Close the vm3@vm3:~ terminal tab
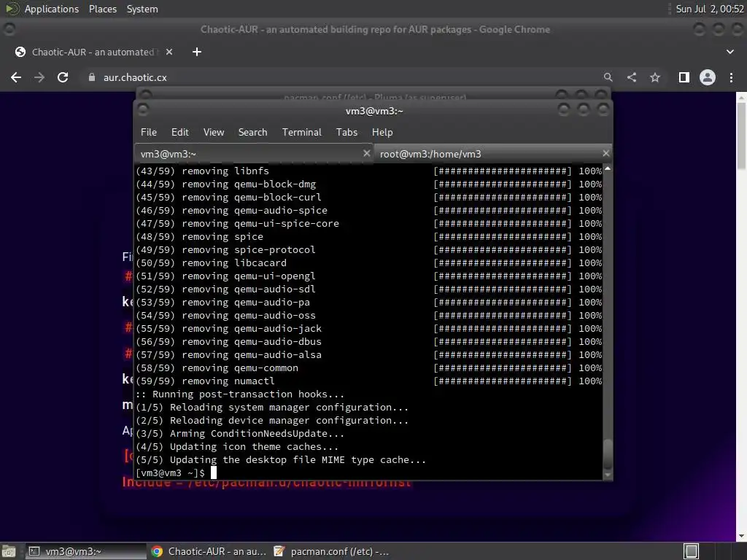Viewport: 747px width, 560px height. pyautogui.click(x=366, y=153)
